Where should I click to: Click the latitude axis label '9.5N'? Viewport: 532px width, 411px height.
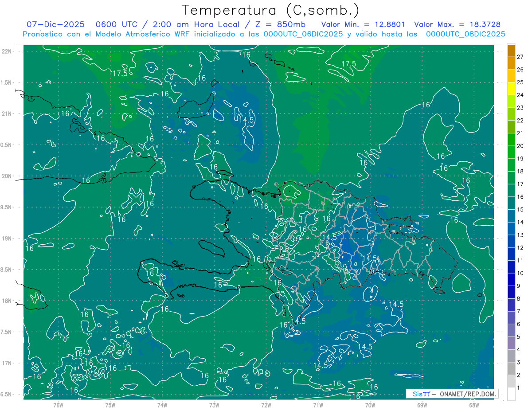point(7,207)
